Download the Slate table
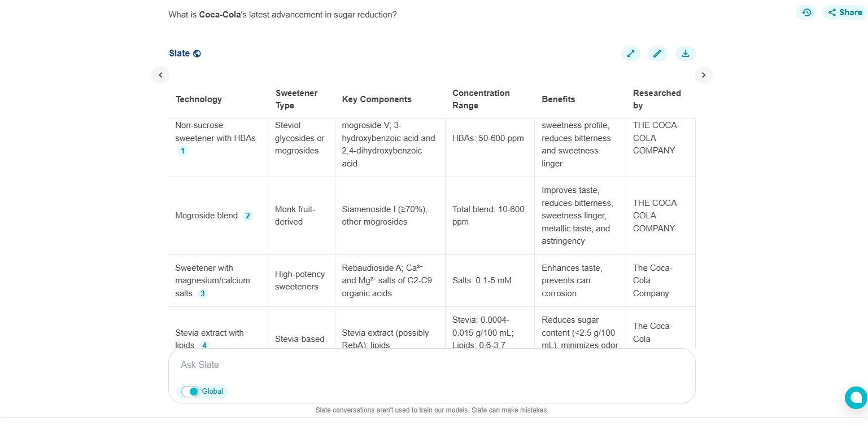Image resolution: width=868 pixels, height=426 pixels. (x=685, y=53)
